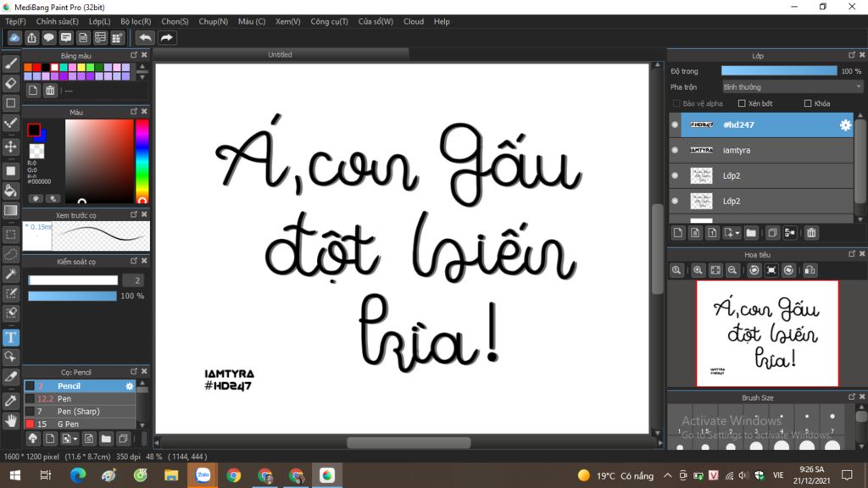Open the add-brush dropdown in Cọ panel
This screenshot has height=488, width=868.
click(75, 439)
